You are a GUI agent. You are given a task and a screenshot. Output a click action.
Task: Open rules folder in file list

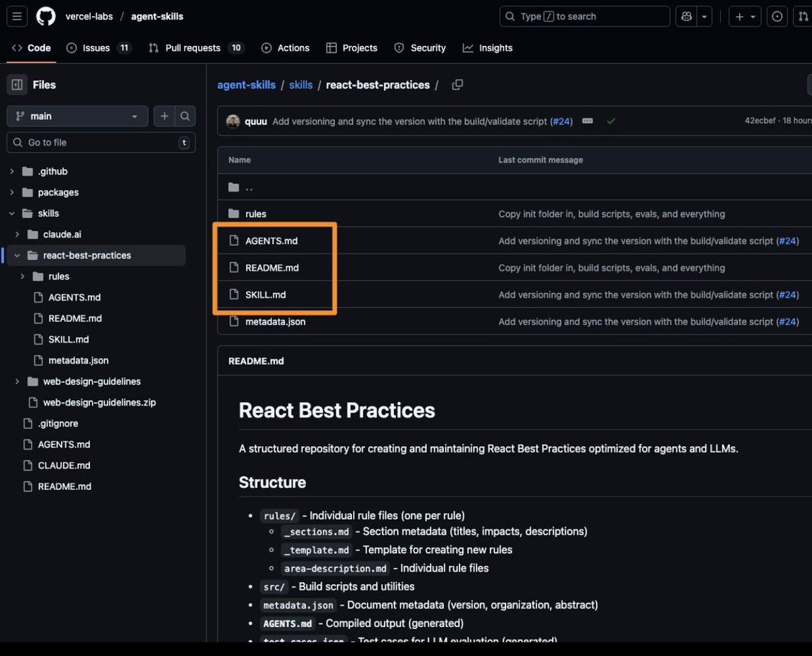point(256,214)
